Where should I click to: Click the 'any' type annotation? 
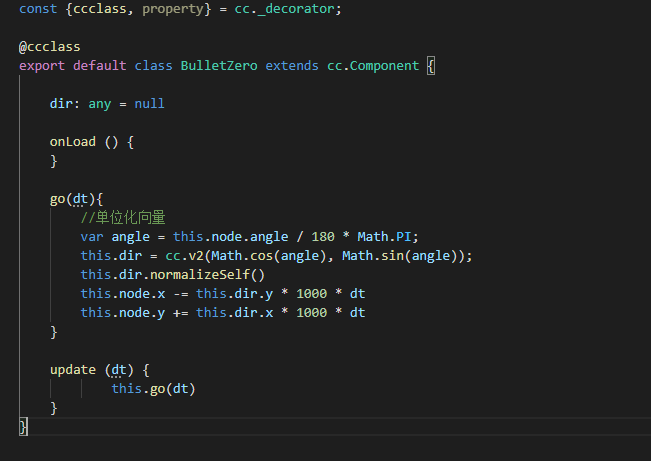click(x=100, y=104)
